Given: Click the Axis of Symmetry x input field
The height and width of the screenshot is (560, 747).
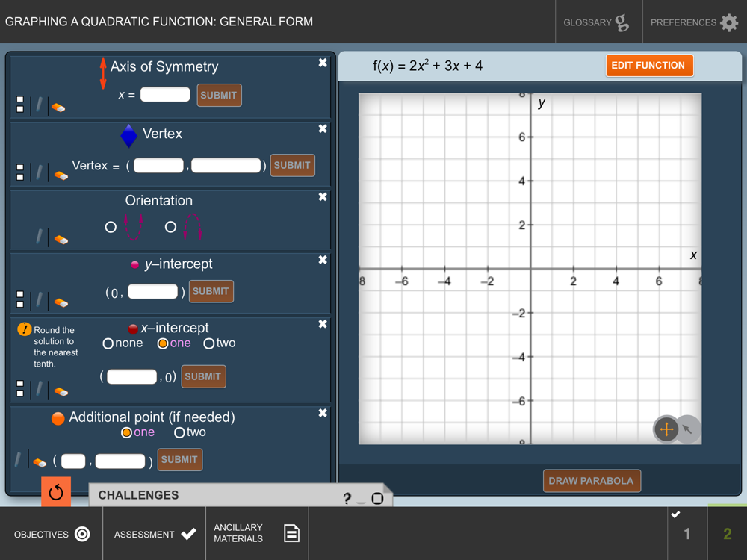Looking at the screenshot, I should click(x=165, y=95).
